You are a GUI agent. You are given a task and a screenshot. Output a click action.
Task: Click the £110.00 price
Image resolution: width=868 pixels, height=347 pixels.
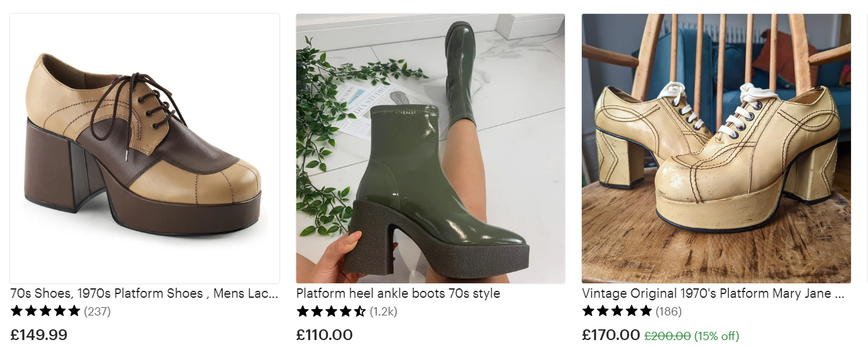pyautogui.click(x=325, y=335)
